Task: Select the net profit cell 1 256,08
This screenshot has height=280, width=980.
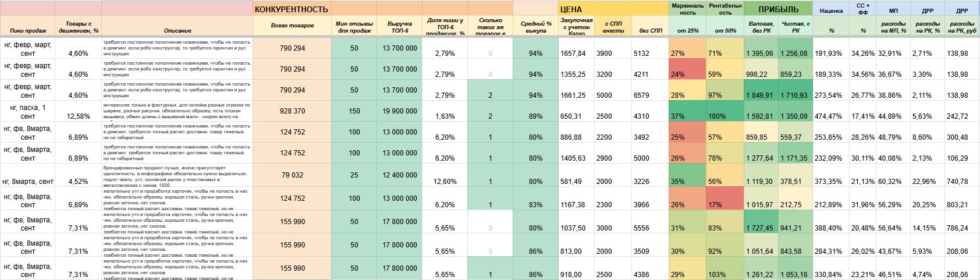Action: [795, 48]
